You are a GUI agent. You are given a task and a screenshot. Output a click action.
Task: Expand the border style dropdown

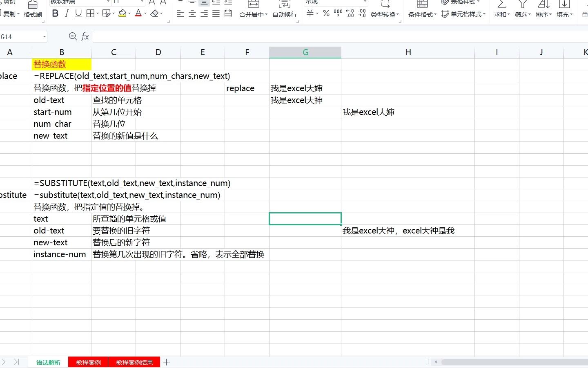pyautogui.click(x=97, y=13)
